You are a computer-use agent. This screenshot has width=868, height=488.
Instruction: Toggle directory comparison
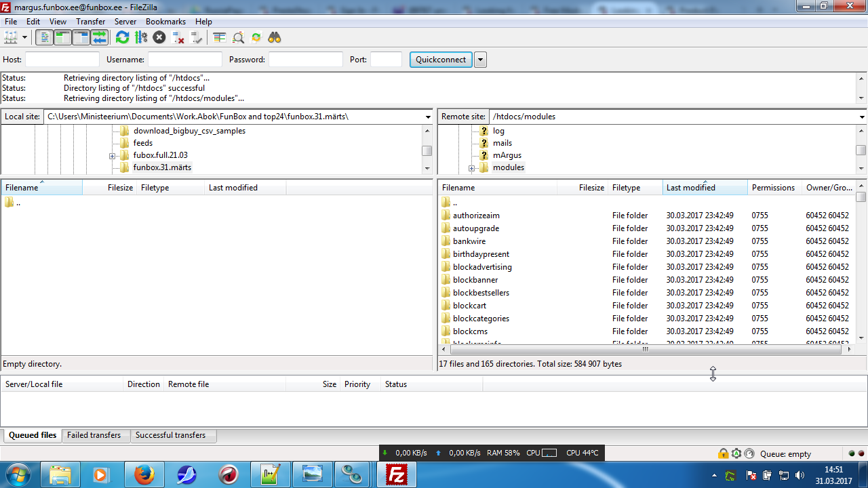click(238, 37)
